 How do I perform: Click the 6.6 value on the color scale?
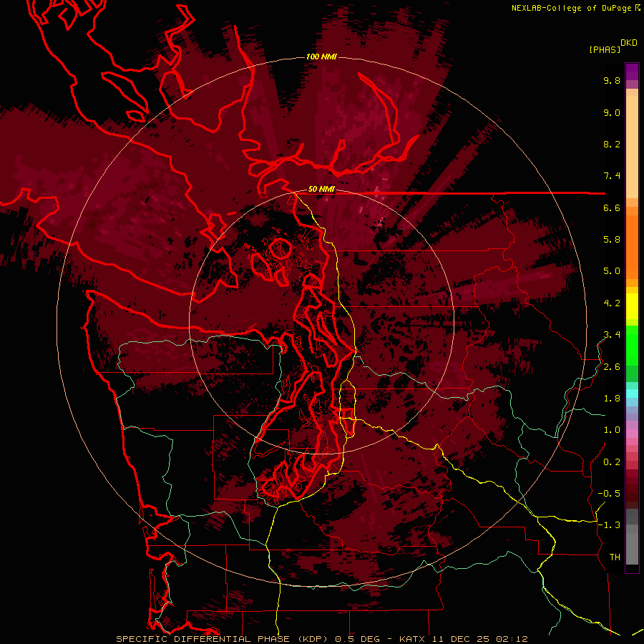click(612, 208)
